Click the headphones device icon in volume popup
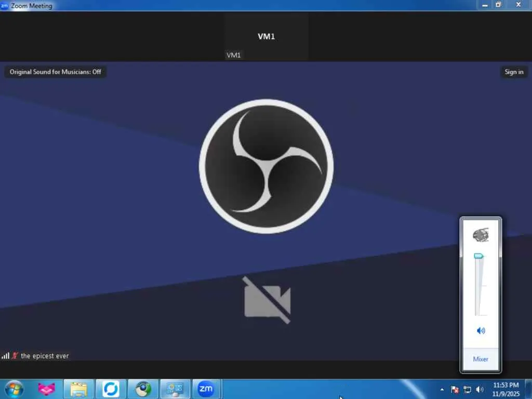 click(481, 235)
